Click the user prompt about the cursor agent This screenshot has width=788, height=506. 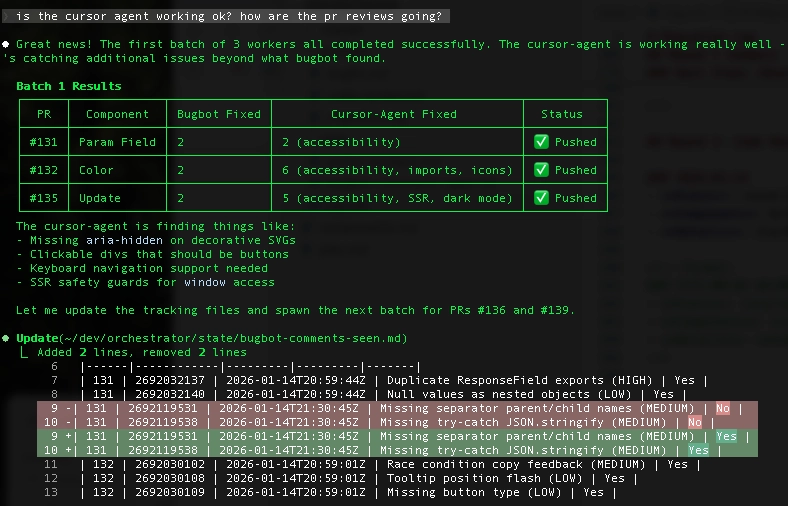click(x=230, y=16)
